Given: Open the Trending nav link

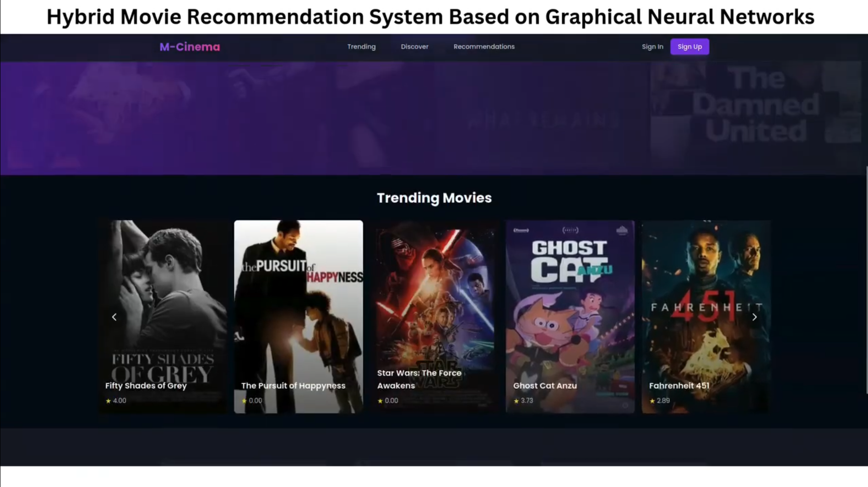Looking at the screenshot, I should click(x=361, y=47).
